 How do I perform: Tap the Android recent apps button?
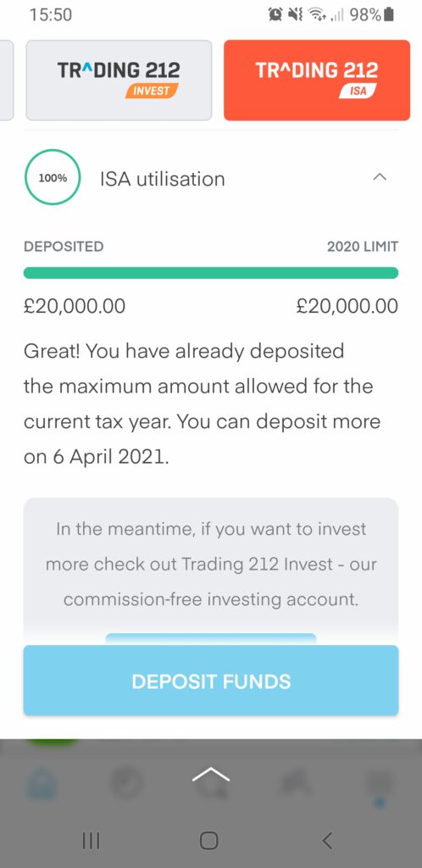[91, 841]
